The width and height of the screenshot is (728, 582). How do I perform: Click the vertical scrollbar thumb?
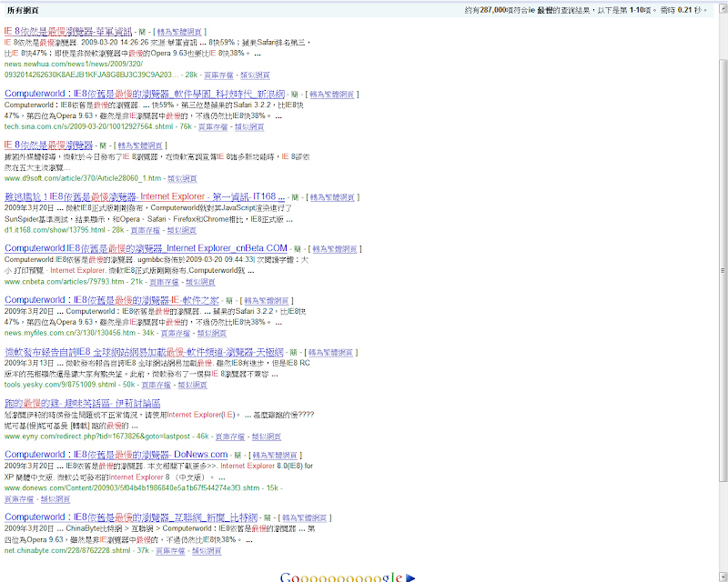tap(723, 270)
